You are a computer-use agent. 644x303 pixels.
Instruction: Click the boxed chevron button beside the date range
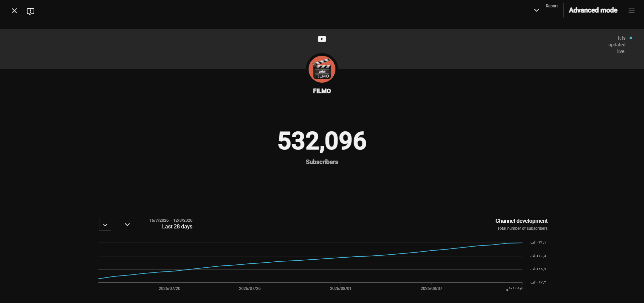point(105,225)
